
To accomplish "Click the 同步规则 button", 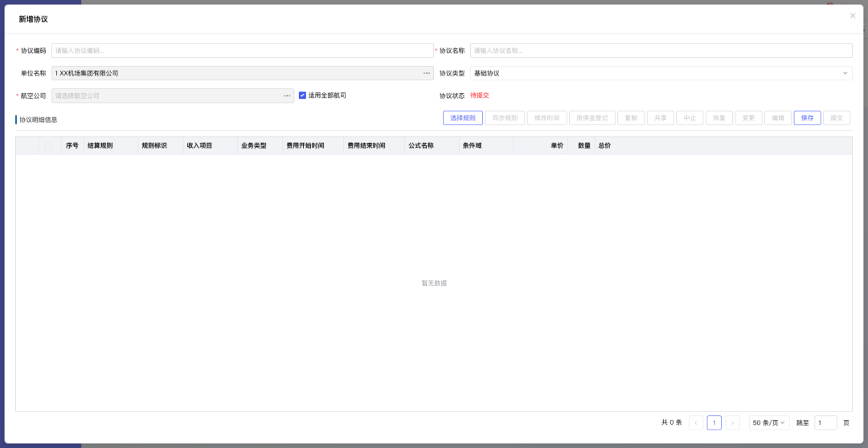I will pos(505,118).
